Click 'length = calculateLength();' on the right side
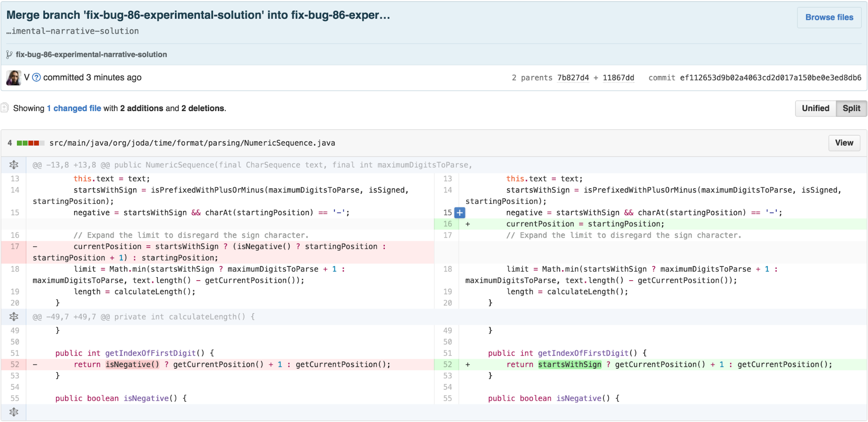The image size is (868, 422). (x=567, y=291)
